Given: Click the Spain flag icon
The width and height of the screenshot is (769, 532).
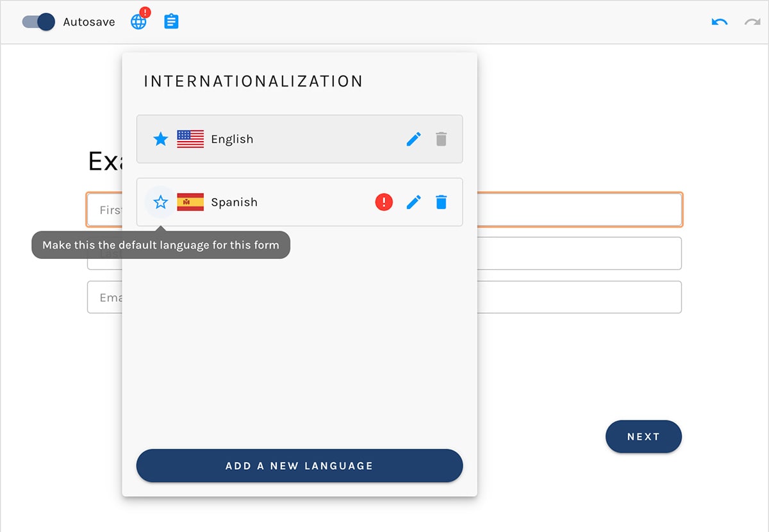Looking at the screenshot, I should pos(190,202).
